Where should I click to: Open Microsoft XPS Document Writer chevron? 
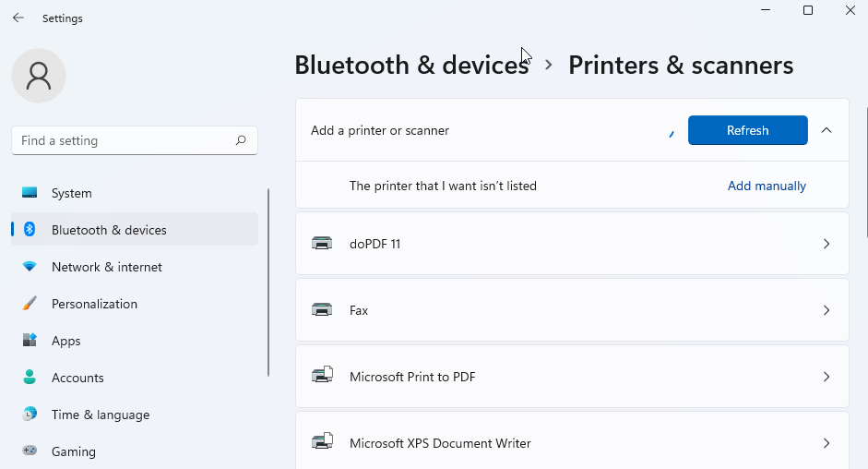tap(826, 443)
